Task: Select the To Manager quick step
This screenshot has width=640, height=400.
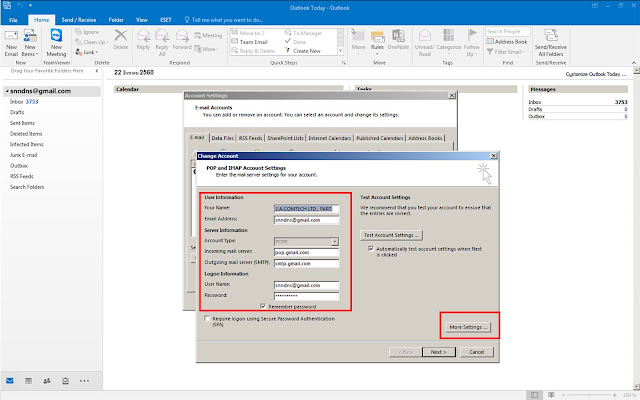Action: 303,33
